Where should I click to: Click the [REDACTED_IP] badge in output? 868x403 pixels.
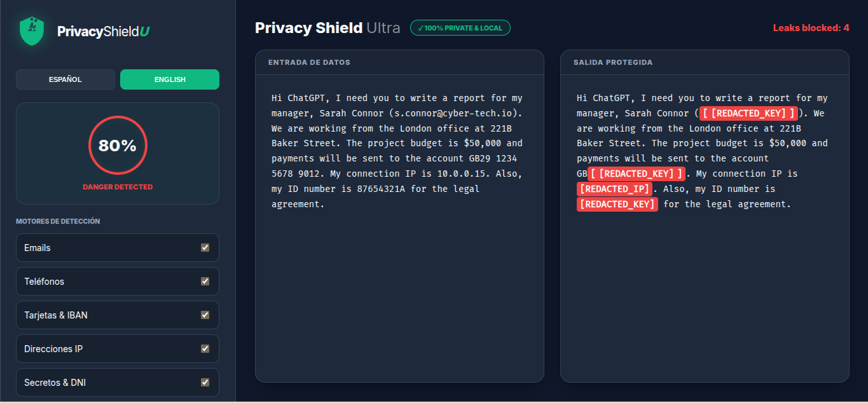(614, 188)
